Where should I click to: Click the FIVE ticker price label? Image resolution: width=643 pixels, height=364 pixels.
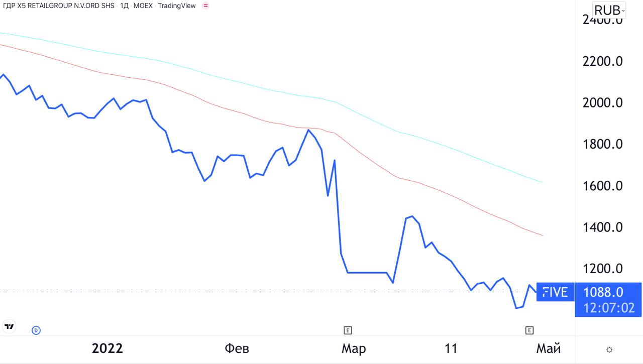(x=555, y=292)
